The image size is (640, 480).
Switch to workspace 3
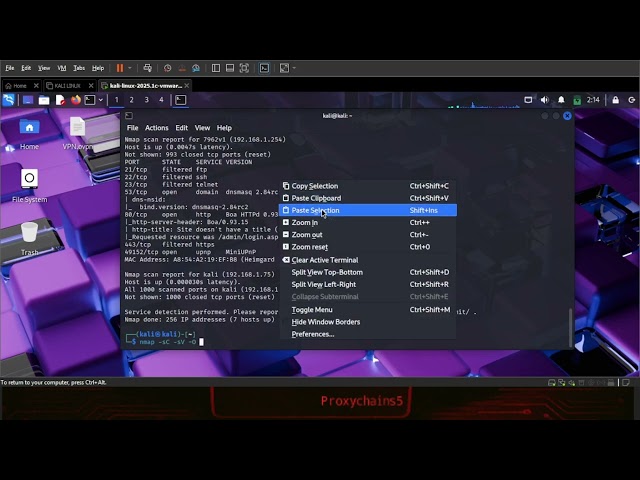coord(147,100)
